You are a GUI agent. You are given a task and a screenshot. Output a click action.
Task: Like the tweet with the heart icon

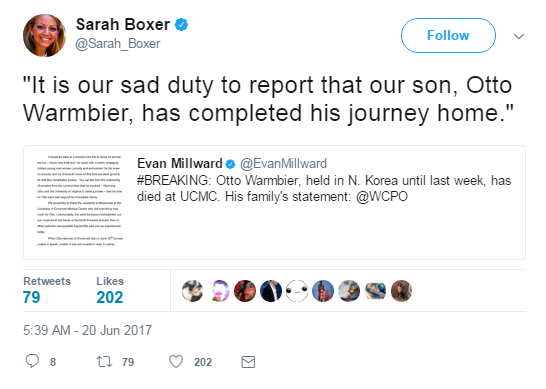click(x=176, y=361)
